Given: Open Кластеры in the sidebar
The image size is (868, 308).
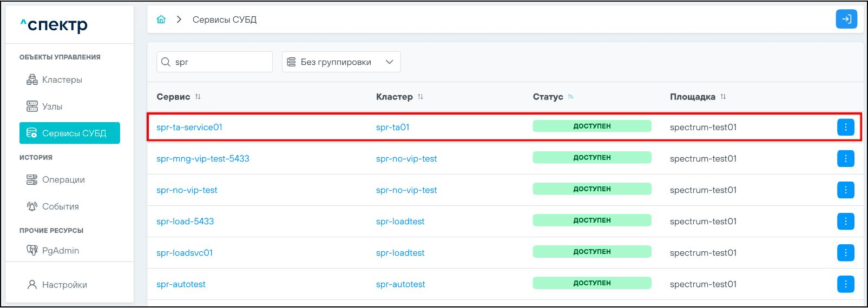Looking at the screenshot, I should (62, 80).
